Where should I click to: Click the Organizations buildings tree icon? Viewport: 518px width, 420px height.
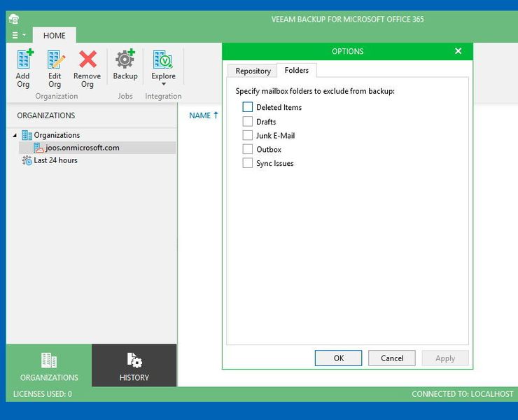pos(27,135)
